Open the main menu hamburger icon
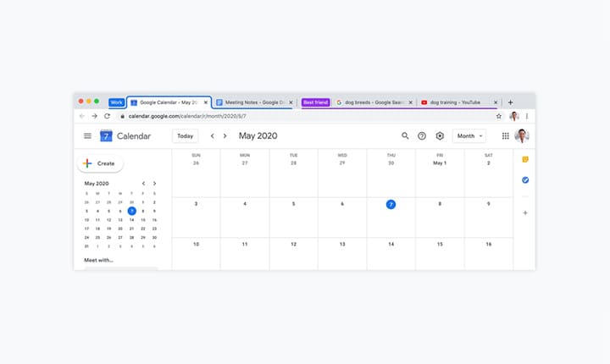 point(87,135)
